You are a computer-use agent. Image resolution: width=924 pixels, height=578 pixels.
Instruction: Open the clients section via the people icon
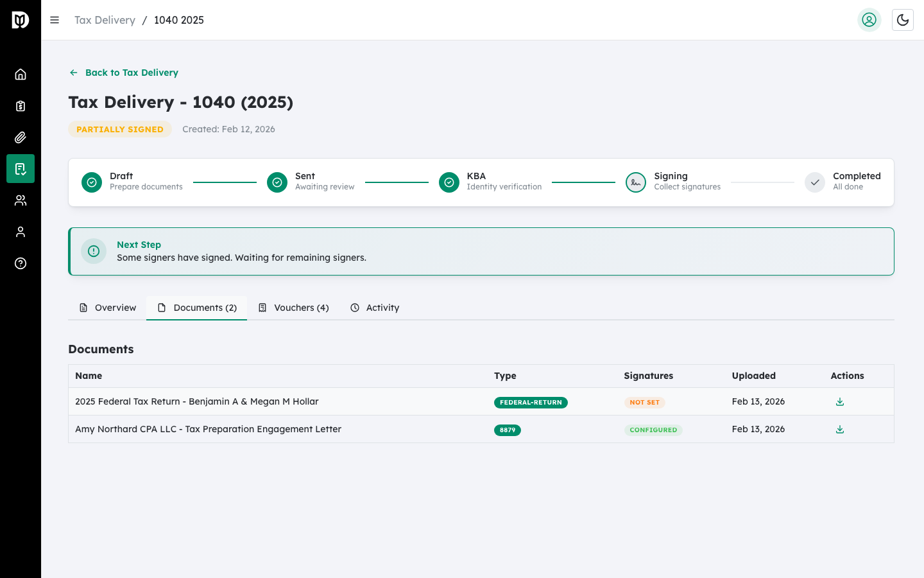[21, 200]
